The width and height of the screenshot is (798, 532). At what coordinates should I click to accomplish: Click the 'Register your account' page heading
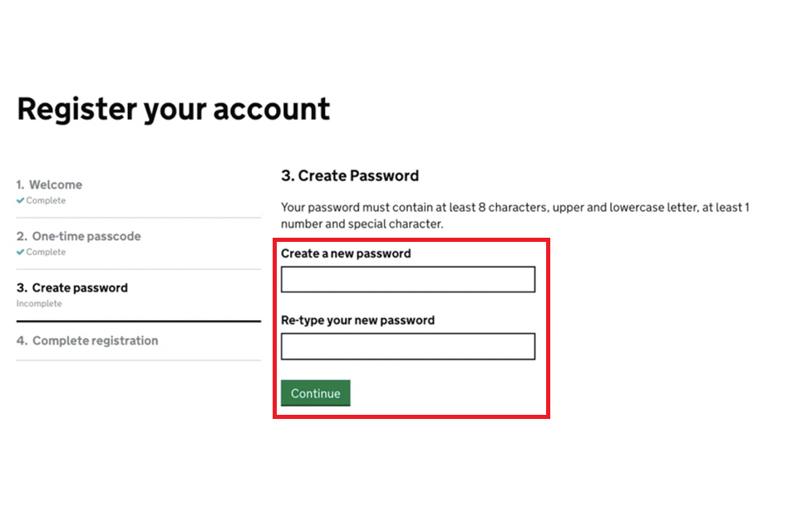[x=174, y=109]
